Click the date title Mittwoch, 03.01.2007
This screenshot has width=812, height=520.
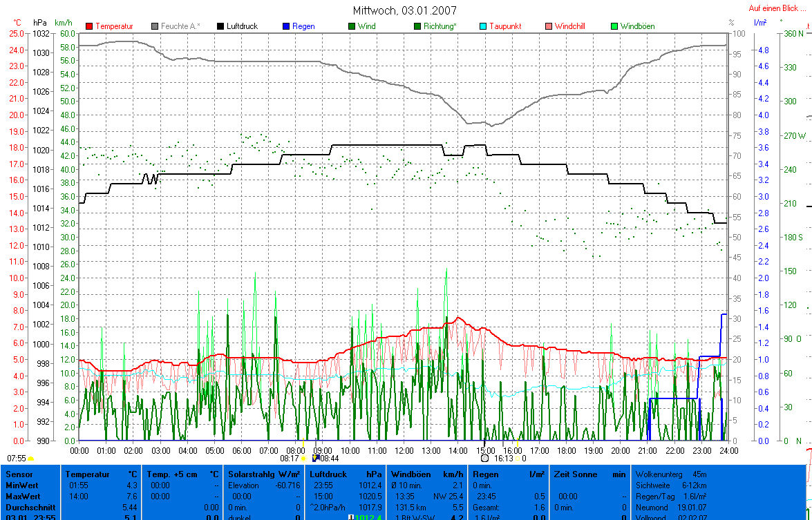pyautogui.click(x=404, y=10)
